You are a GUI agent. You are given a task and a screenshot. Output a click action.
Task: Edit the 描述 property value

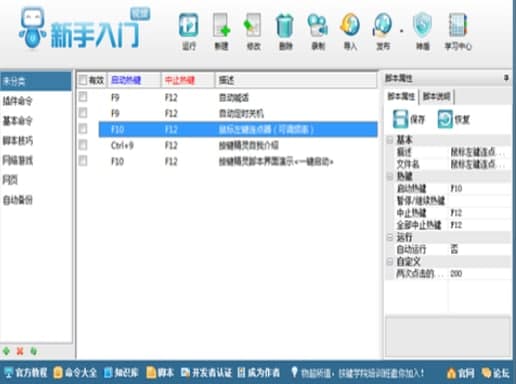[480, 152]
